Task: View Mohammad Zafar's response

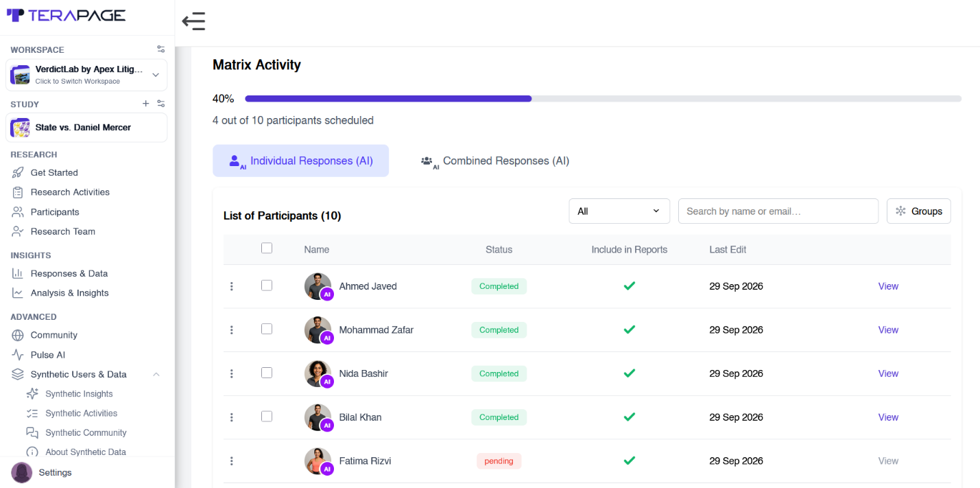Action: pos(888,330)
